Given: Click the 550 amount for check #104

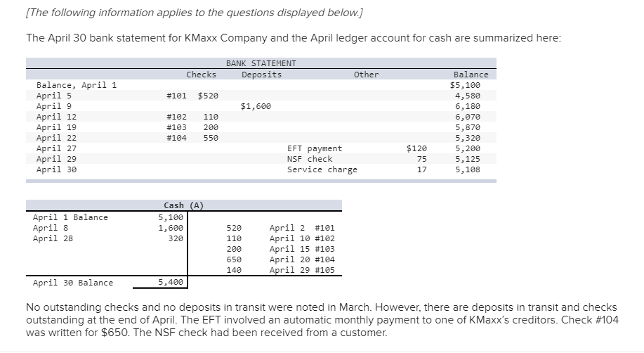Looking at the screenshot, I should 211,138.
